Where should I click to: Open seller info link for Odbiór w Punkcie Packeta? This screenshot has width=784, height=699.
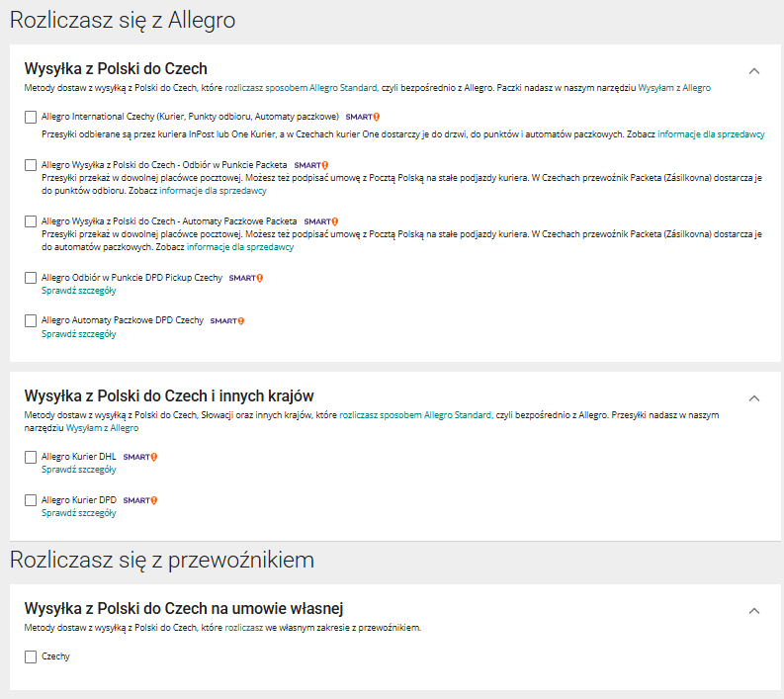pos(213,191)
